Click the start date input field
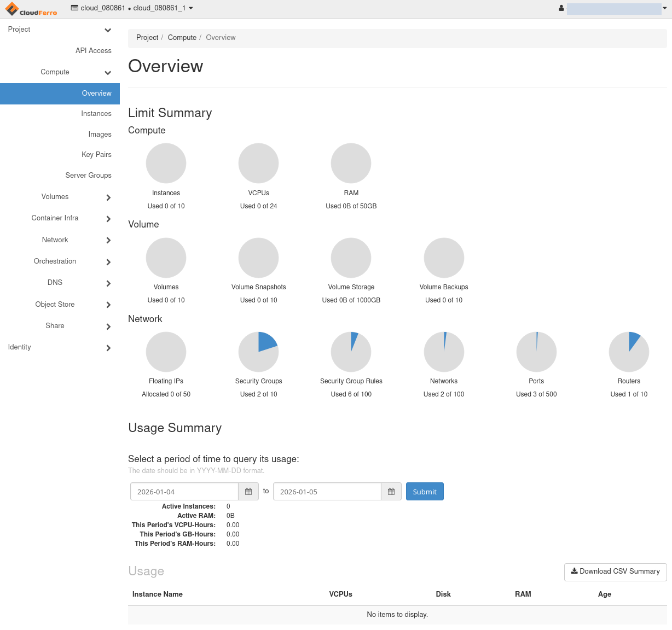Screen dimensions: 672x630 click(x=184, y=492)
